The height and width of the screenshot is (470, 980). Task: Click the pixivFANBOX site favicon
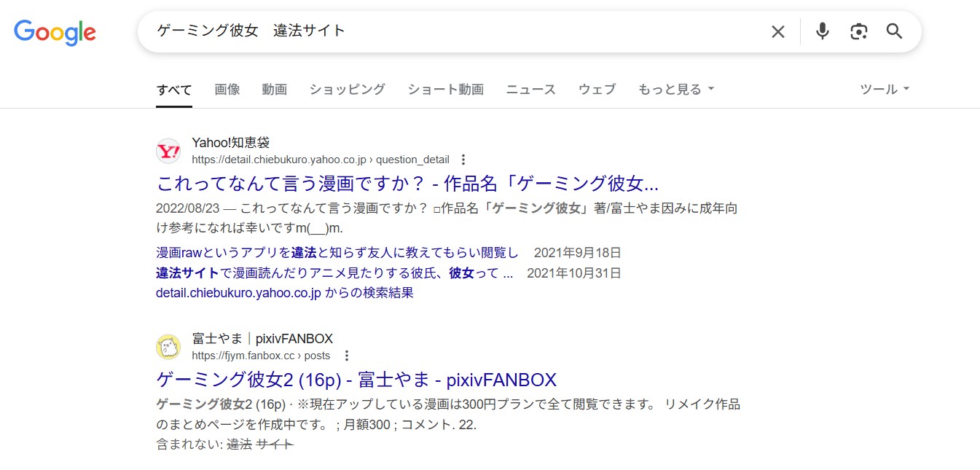168,347
